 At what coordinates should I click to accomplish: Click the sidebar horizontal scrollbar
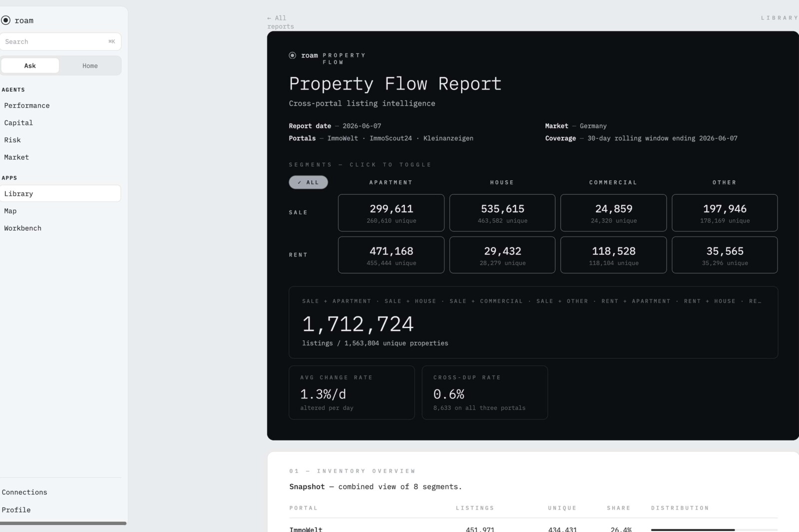(x=63, y=524)
